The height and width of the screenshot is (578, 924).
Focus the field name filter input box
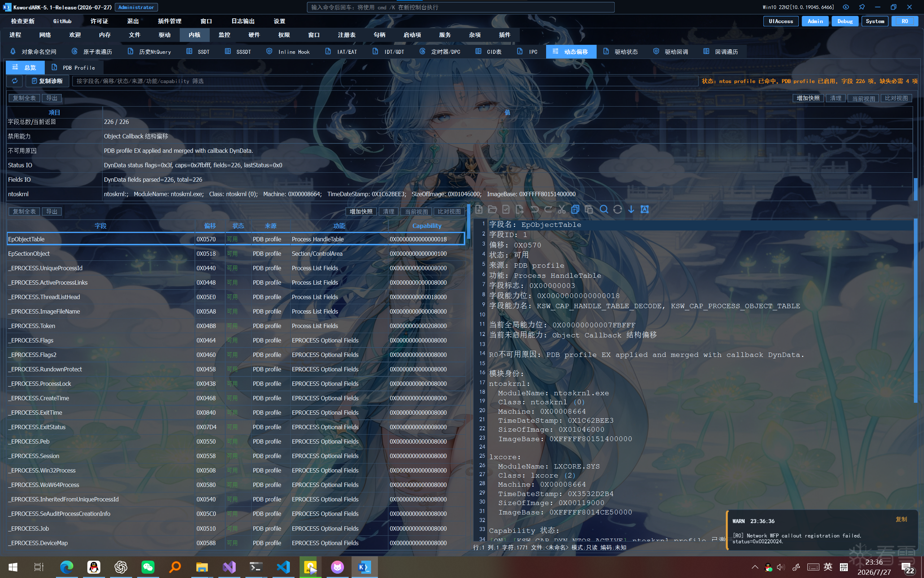[385, 81]
